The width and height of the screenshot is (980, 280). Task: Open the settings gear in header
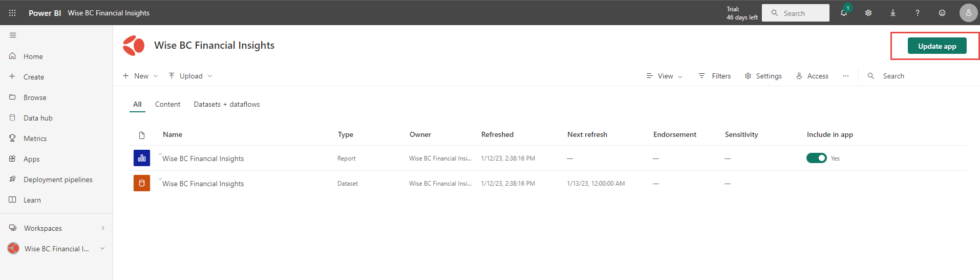pos(868,13)
